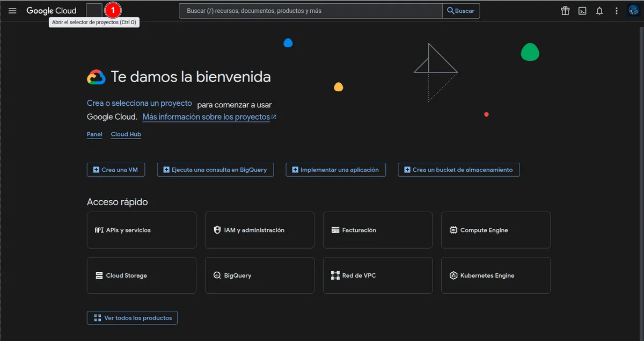
Task: Click the storage icon on Cloud Storage
Action: [99, 275]
